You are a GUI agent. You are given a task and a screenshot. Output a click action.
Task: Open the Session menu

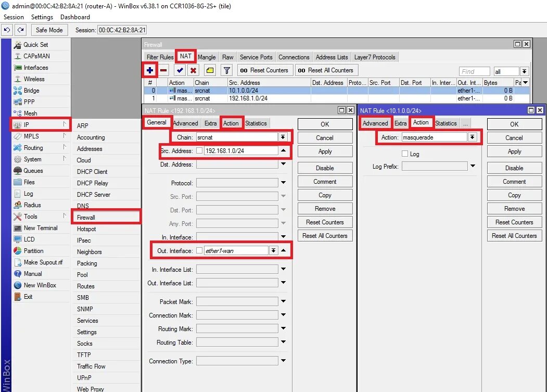pyautogui.click(x=14, y=17)
